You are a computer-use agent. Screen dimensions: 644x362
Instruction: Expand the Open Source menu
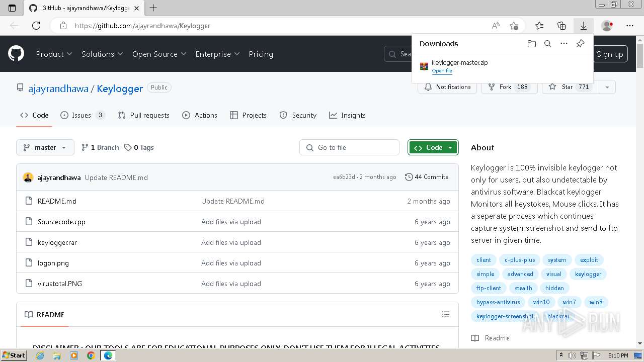coord(159,54)
